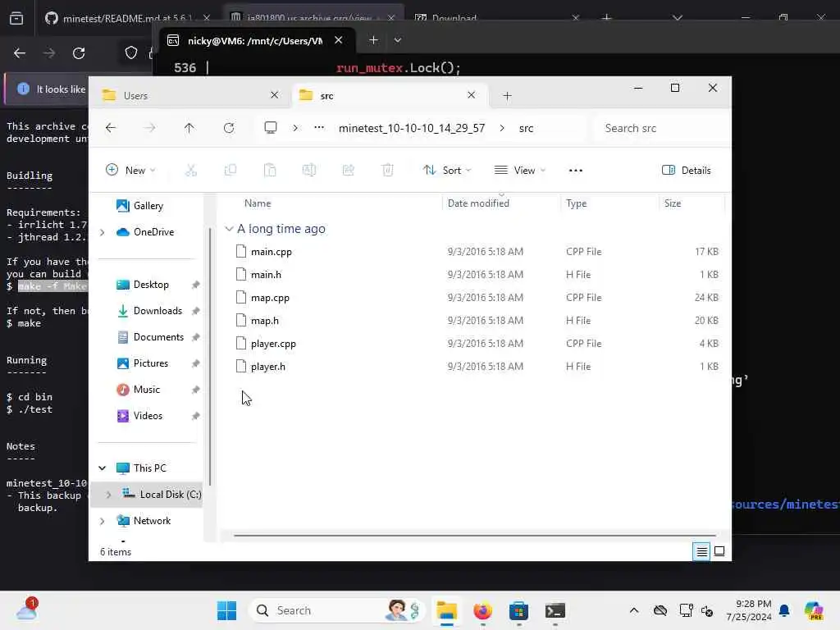Image resolution: width=840 pixels, height=630 pixels.
Task: Click the Search src input field
Action: pos(661,128)
